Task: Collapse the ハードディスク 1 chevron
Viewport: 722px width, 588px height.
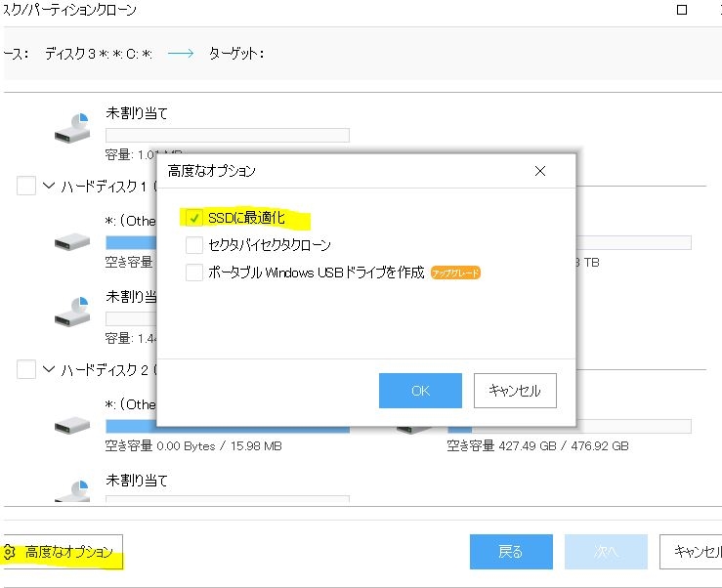Action: pyautogui.click(x=49, y=186)
